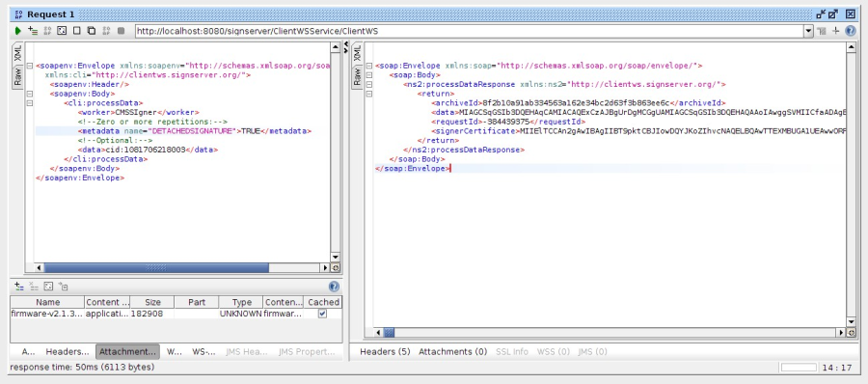
Task: Click SOAP icon in Request 1 title
Action: pyautogui.click(x=19, y=14)
